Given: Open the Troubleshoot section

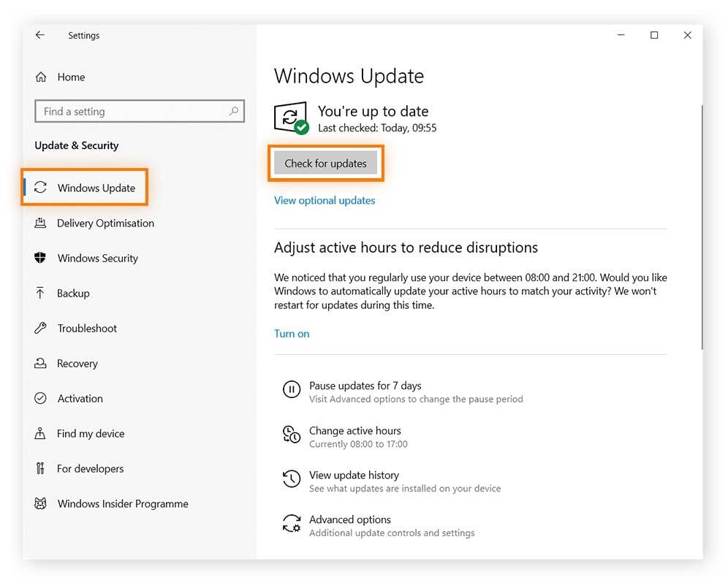Looking at the screenshot, I should [87, 329].
